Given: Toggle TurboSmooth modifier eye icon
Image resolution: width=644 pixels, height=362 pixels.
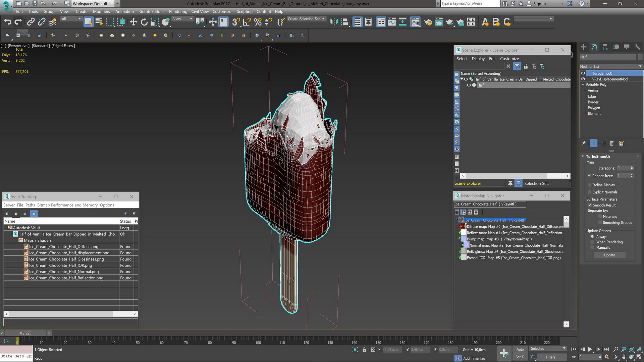Looking at the screenshot, I should click(583, 73).
